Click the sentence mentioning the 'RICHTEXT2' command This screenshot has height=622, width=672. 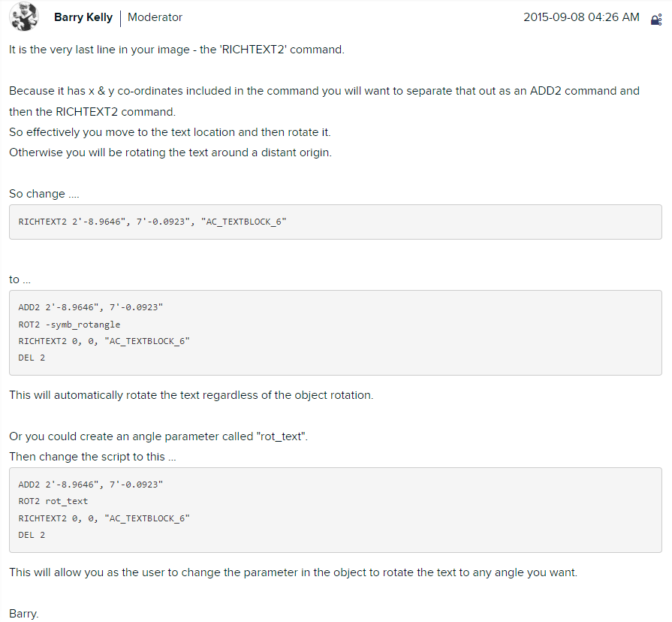click(176, 50)
